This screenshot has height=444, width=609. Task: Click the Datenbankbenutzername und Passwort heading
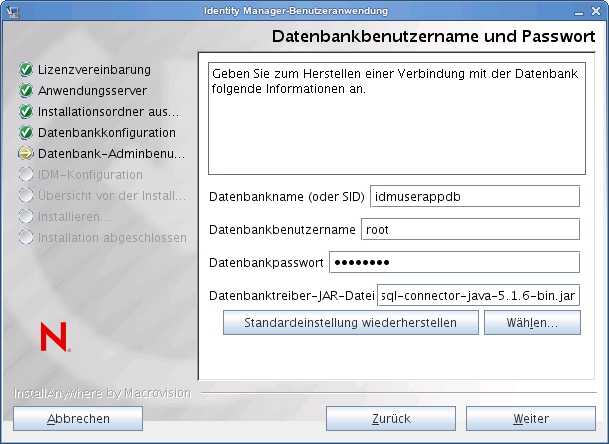coord(433,36)
